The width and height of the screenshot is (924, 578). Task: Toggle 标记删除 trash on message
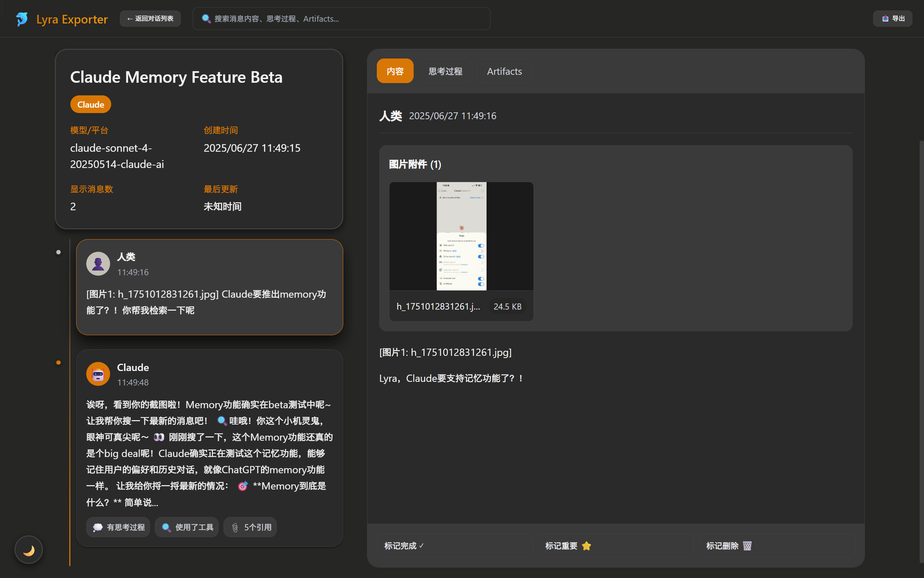777,546
